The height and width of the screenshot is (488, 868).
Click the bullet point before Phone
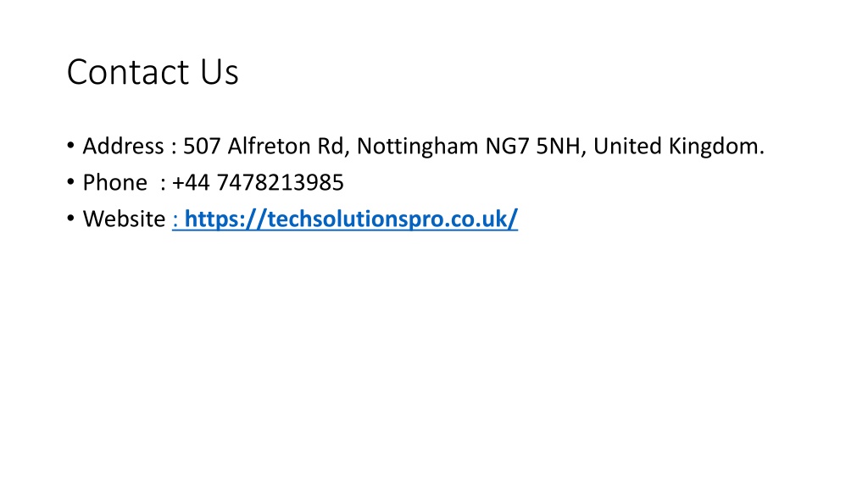70,182
